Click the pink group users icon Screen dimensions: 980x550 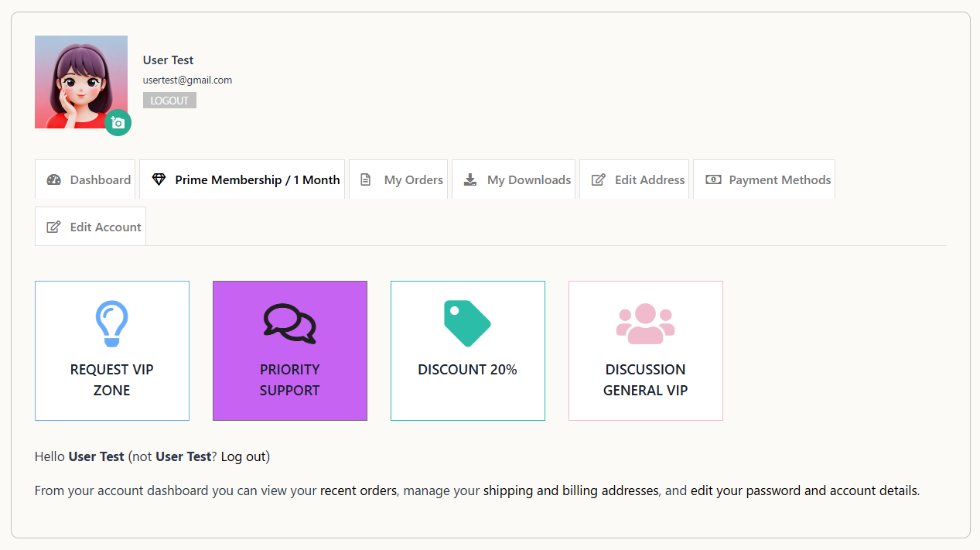(x=645, y=323)
